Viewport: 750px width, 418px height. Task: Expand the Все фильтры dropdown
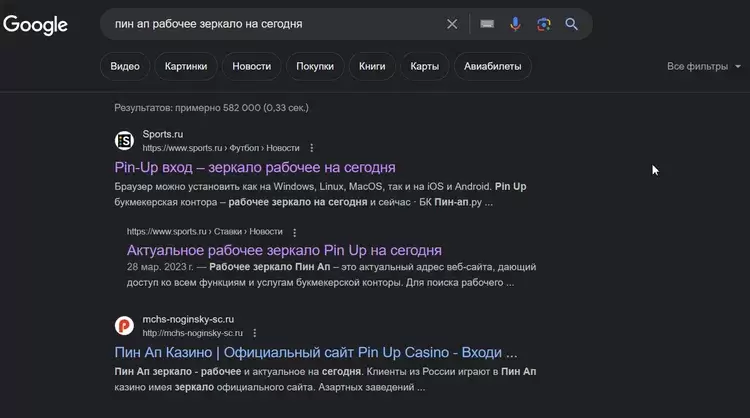tap(704, 66)
